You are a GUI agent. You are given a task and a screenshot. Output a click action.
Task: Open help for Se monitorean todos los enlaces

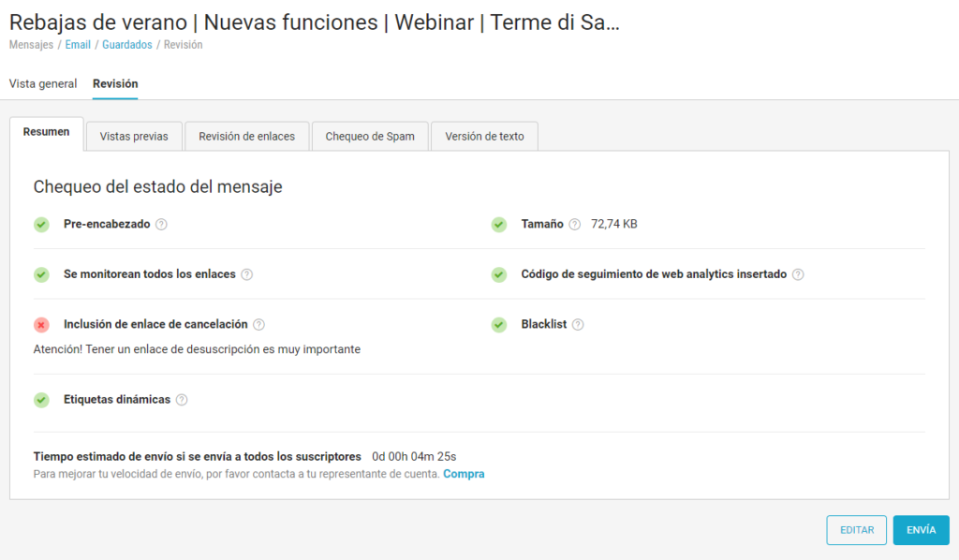tap(246, 274)
